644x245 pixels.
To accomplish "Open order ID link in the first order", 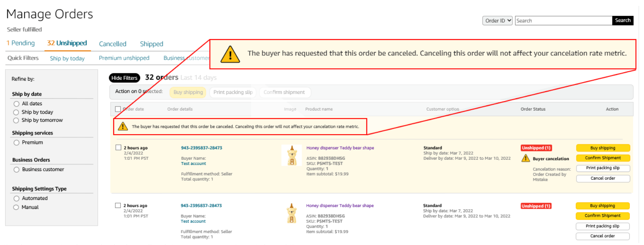I will 201,148.
